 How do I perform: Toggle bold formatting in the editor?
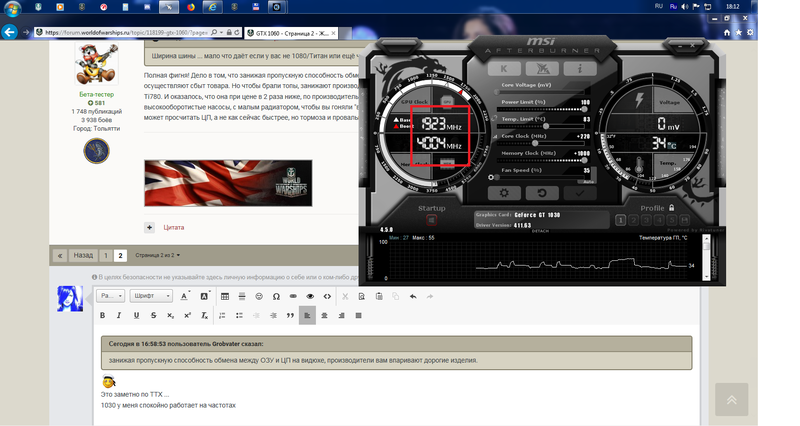click(x=102, y=315)
